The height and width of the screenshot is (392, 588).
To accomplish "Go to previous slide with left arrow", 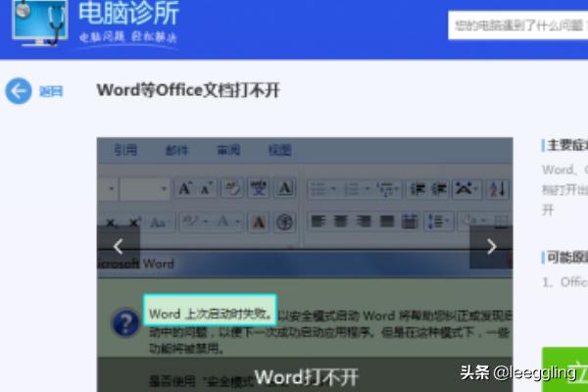I will coord(118,247).
